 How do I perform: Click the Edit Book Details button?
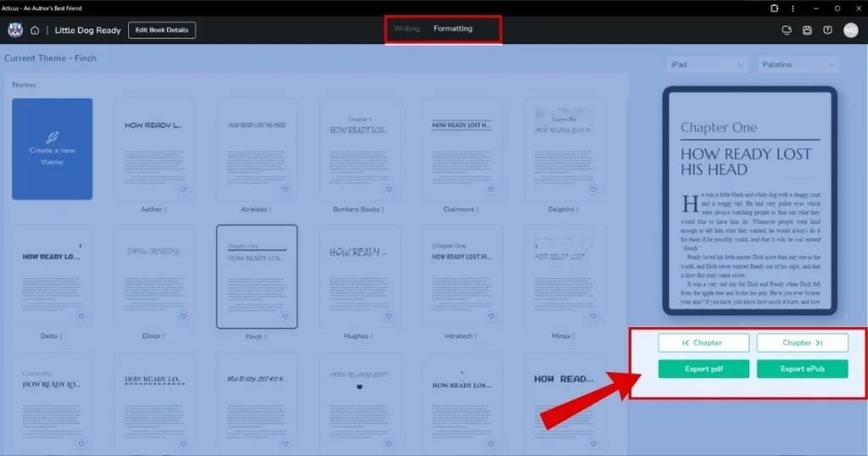click(x=162, y=30)
